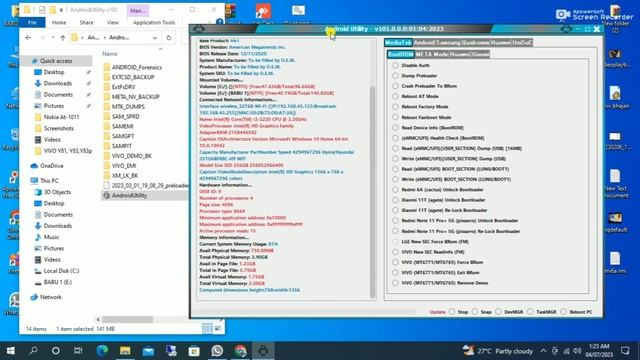Expand breadcrumb chevron before Andro... folder
The image size is (640, 360).
(106, 38)
